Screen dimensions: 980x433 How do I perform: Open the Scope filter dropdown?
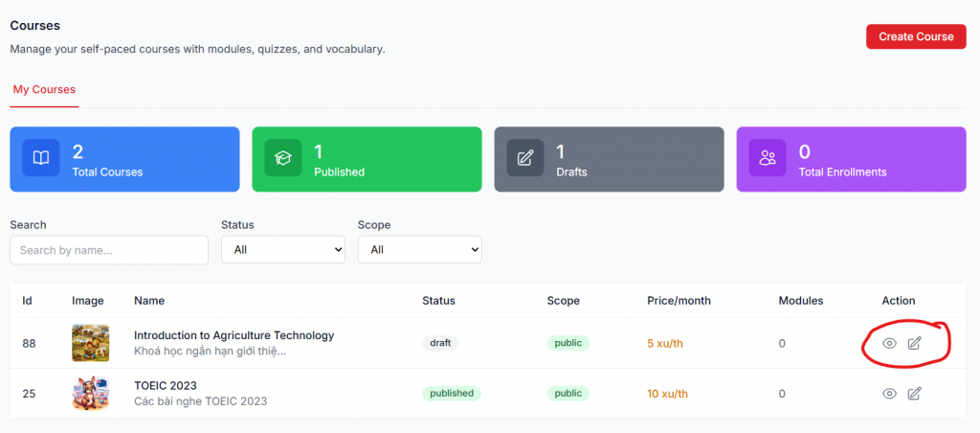pyautogui.click(x=419, y=250)
